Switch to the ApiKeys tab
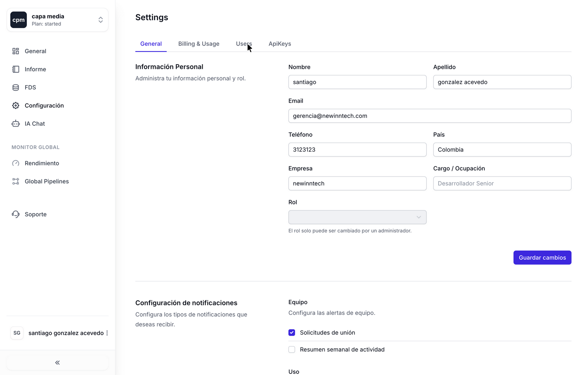Image resolution: width=588 pixels, height=375 pixels. (x=280, y=44)
